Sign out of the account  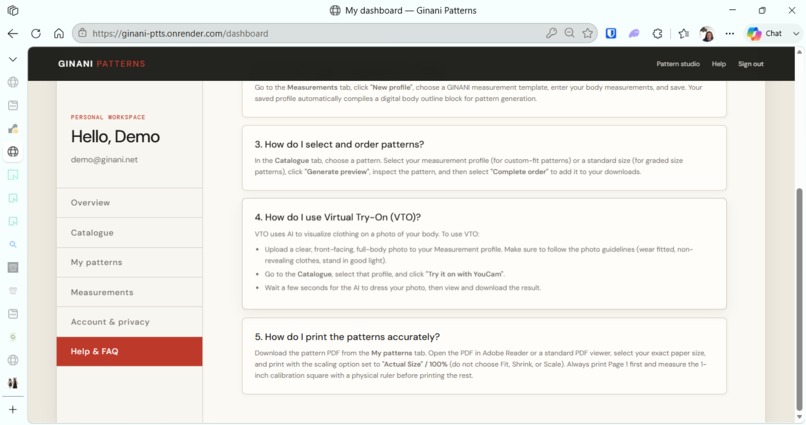[750, 64]
